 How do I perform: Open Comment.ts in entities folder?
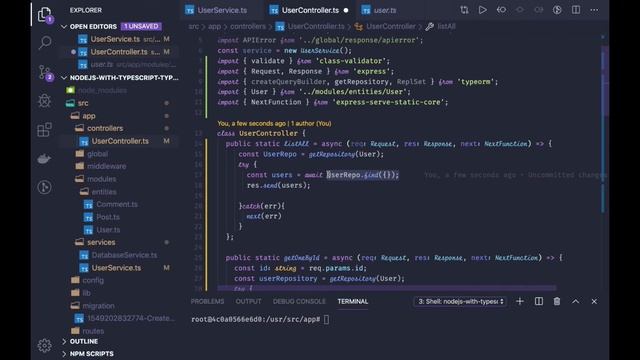coord(117,204)
